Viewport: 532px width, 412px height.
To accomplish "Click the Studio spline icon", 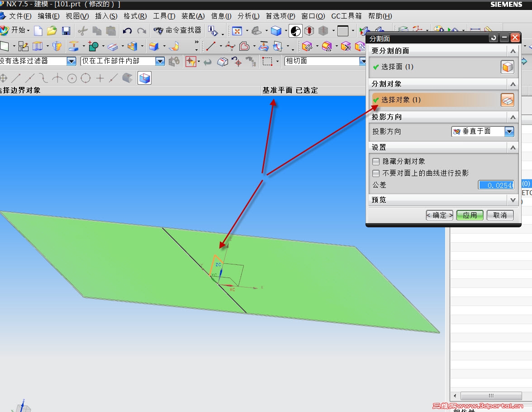I will pos(230,46).
